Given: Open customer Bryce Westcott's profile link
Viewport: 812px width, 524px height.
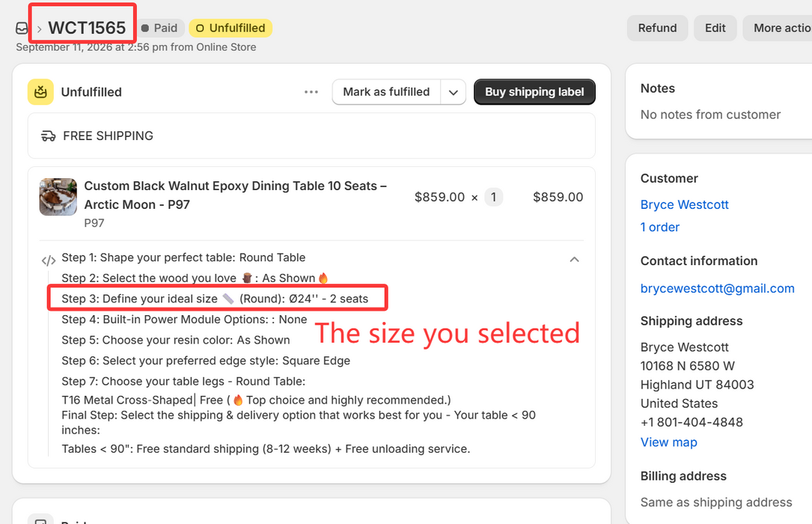Looking at the screenshot, I should [x=684, y=204].
